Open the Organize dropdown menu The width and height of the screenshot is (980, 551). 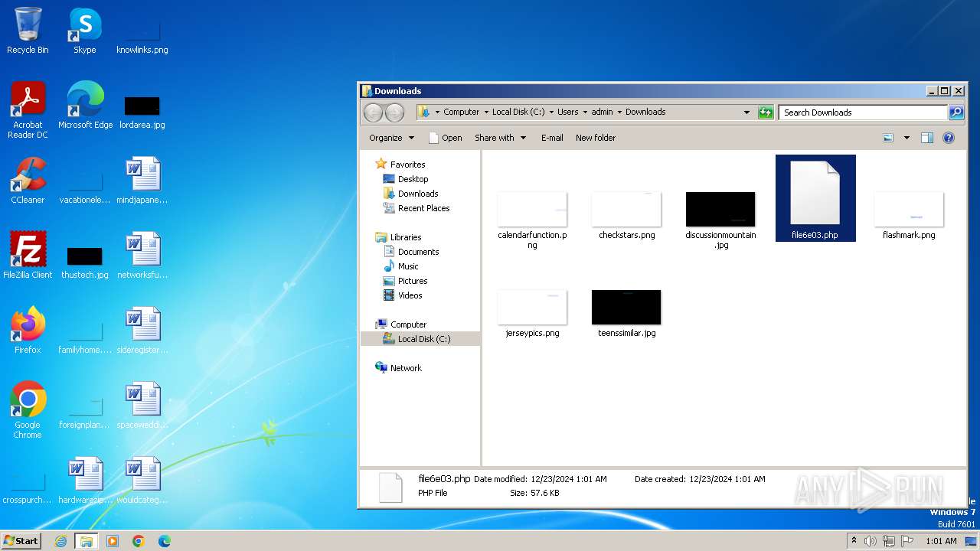tap(392, 138)
